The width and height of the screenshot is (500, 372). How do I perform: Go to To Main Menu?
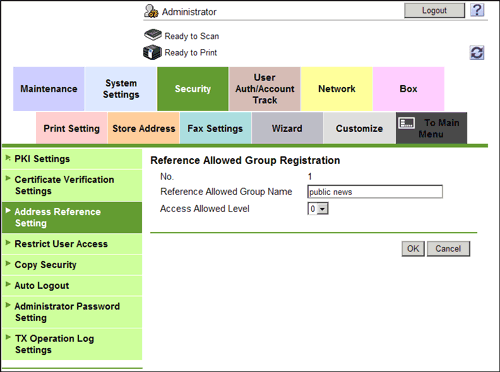click(431, 128)
